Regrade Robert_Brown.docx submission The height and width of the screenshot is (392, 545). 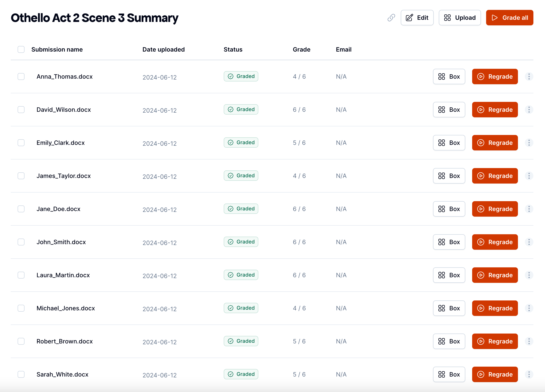coord(495,341)
